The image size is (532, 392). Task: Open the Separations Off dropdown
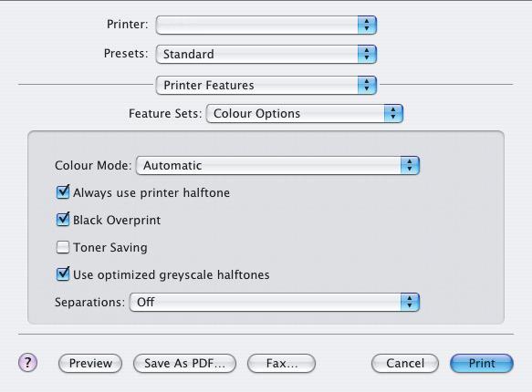tap(275, 302)
